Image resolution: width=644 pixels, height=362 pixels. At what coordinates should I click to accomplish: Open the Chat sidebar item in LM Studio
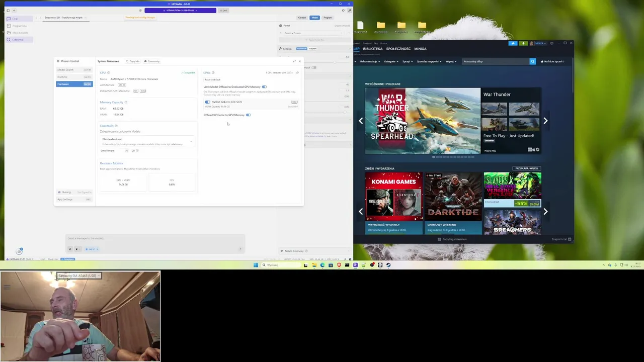[19, 19]
